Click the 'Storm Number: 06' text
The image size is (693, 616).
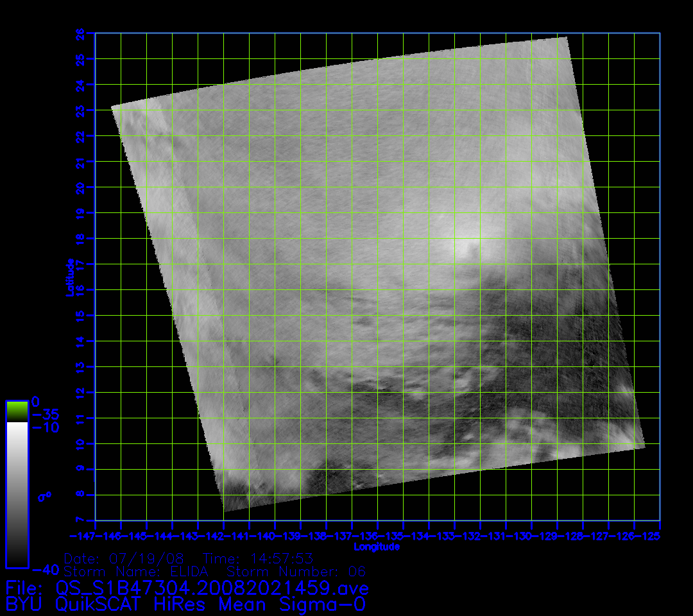(x=296, y=571)
